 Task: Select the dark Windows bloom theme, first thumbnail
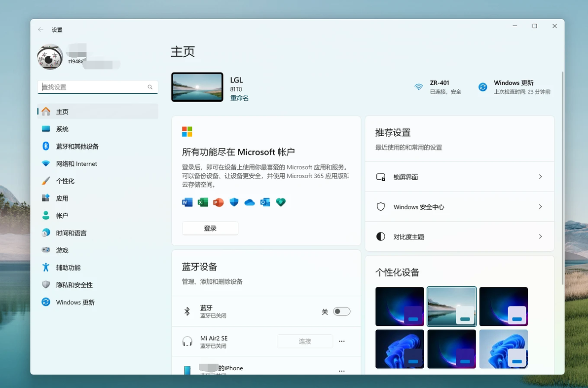[x=400, y=307]
